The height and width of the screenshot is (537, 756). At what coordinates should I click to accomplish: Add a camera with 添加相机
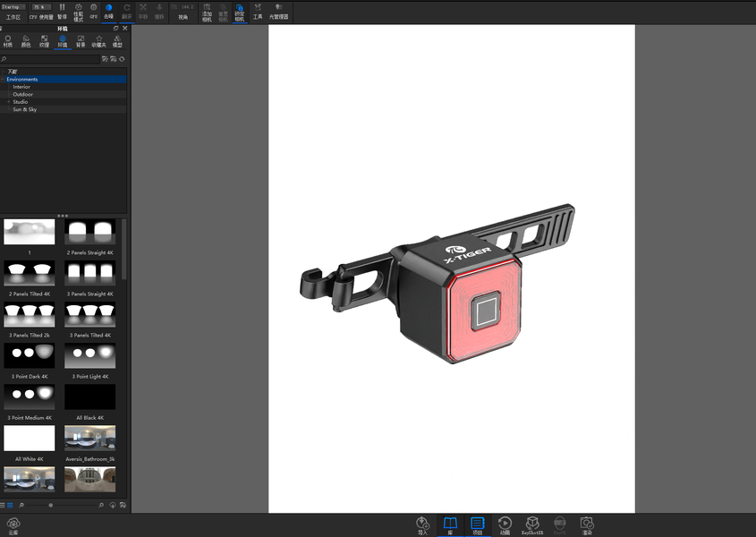point(207,12)
